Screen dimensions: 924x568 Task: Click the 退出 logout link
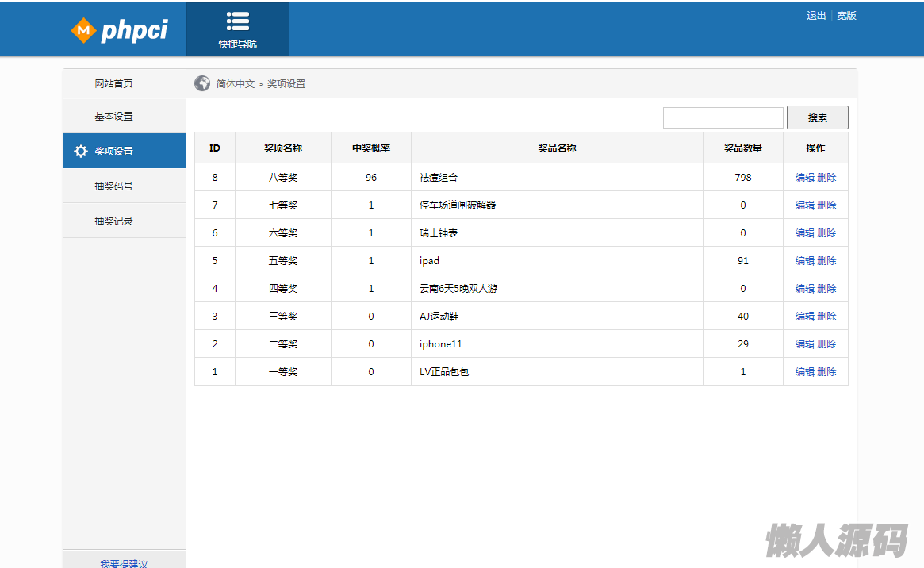[816, 16]
